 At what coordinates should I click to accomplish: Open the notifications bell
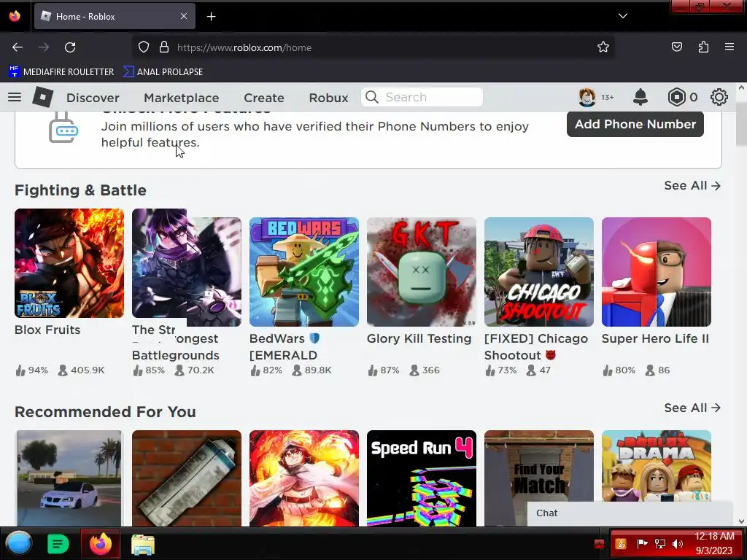click(640, 97)
